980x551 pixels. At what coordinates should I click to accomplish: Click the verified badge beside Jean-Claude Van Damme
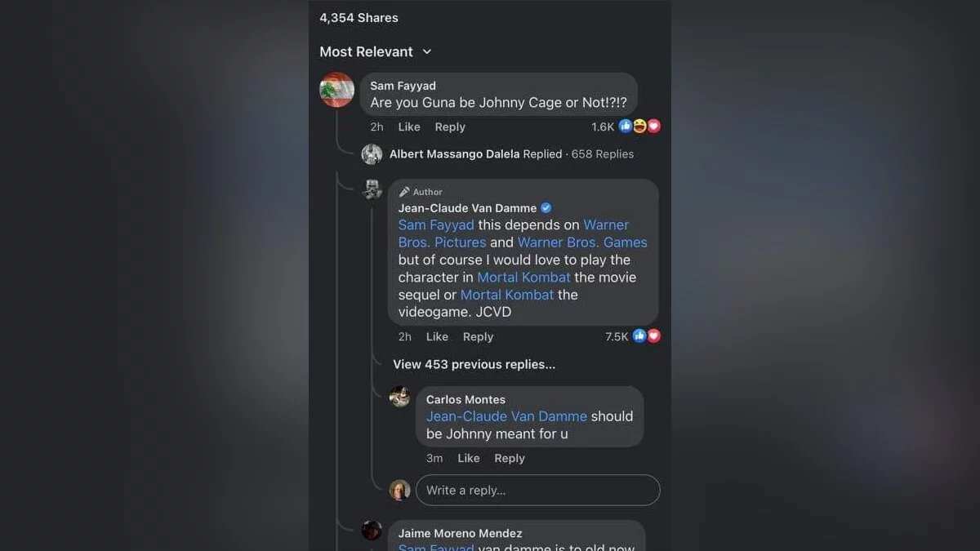[x=546, y=208]
